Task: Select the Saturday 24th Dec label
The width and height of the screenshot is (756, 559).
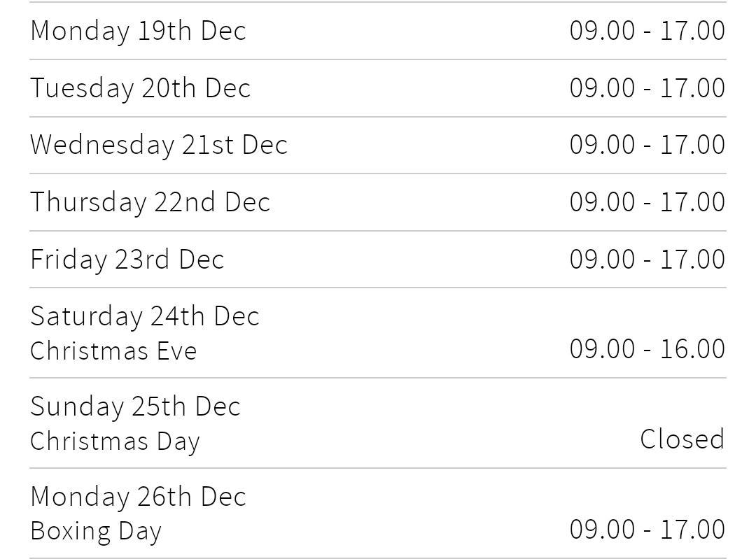Action: pyautogui.click(x=145, y=316)
